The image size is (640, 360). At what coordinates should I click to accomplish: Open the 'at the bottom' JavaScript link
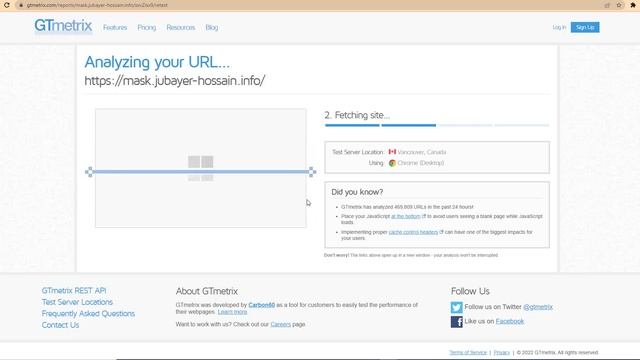tap(405, 216)
